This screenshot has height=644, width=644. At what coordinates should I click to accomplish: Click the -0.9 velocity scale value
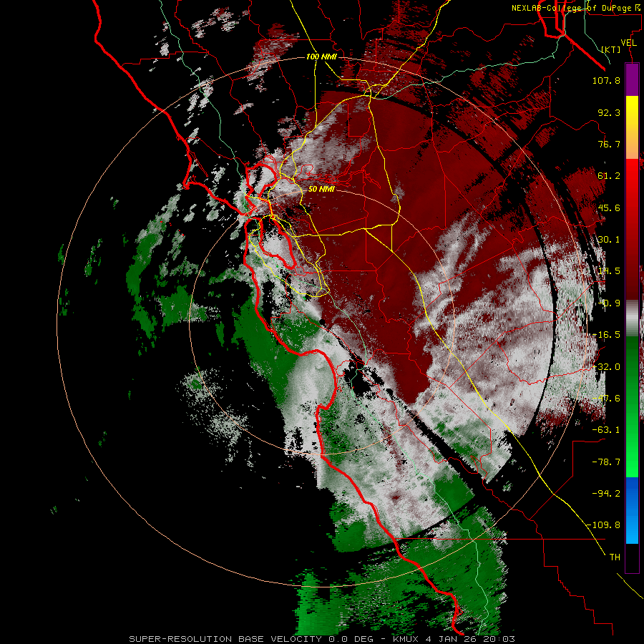point(609,303)
